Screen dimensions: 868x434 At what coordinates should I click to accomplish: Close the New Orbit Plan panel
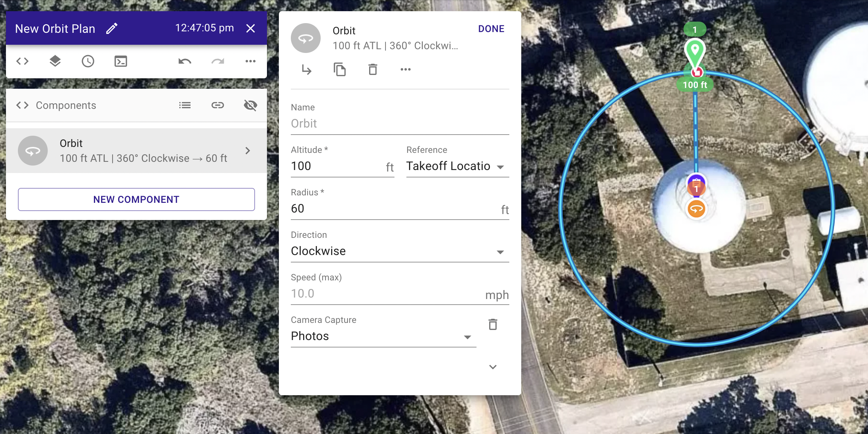pos(251,28)
